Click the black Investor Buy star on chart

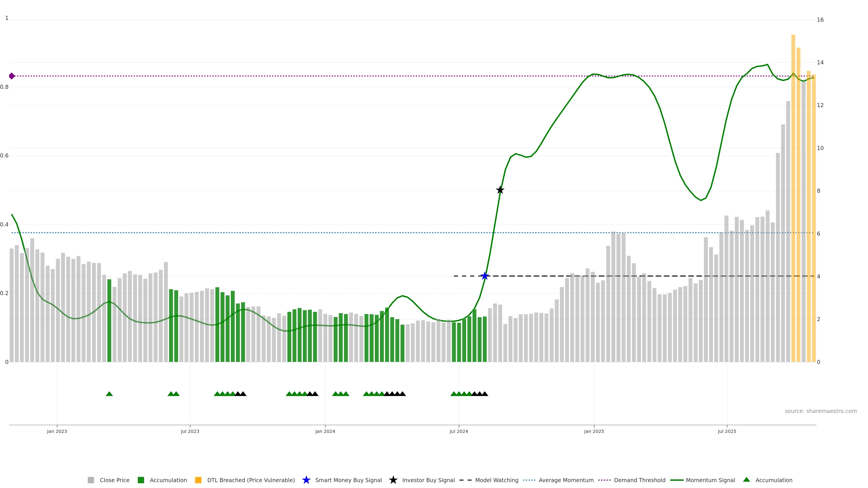500,190
